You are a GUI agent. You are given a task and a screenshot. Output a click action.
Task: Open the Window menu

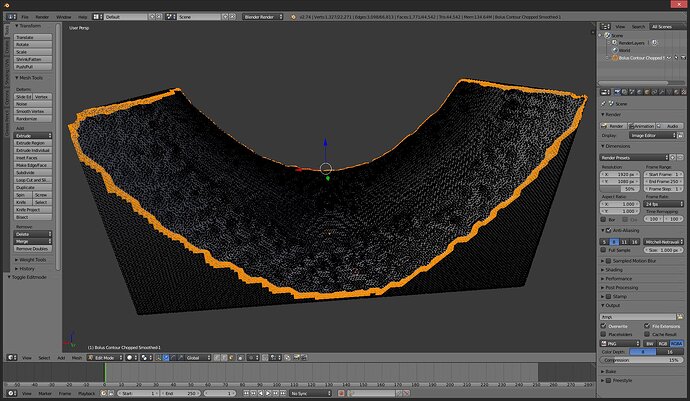[63, 17]
